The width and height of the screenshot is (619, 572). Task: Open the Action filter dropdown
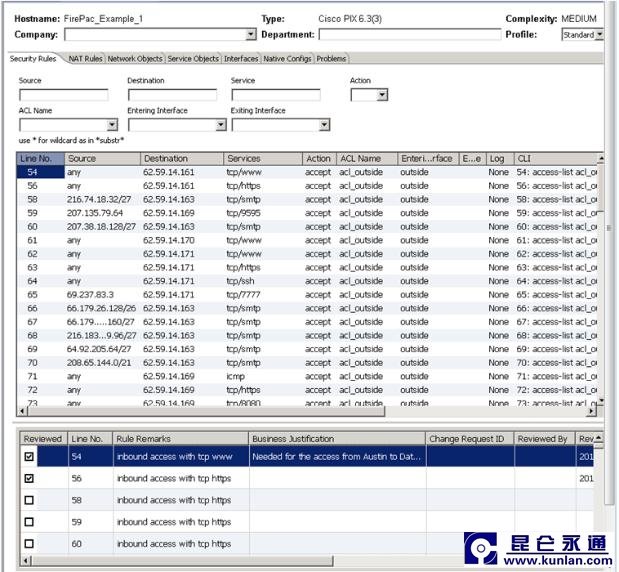pyautogui.click(x=382, y=95)
